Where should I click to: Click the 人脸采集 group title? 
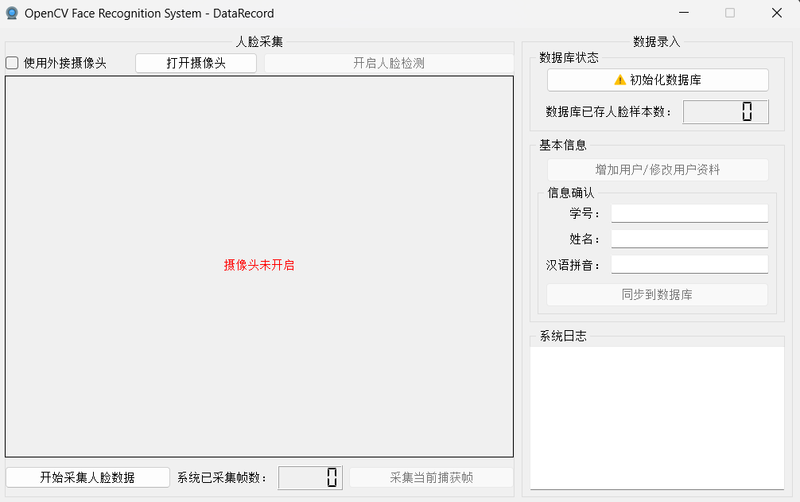259,42
